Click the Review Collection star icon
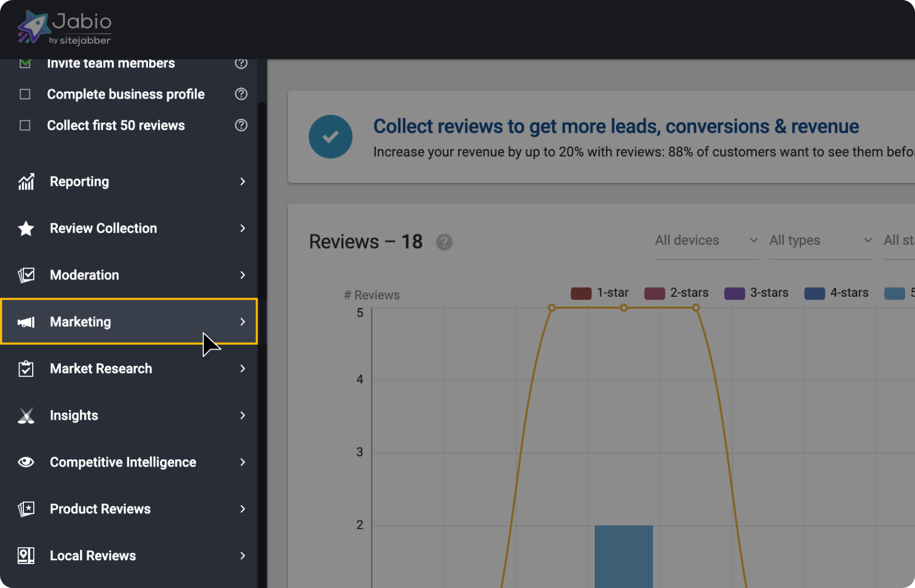The image size is (915, 588). tap(26, 229)
